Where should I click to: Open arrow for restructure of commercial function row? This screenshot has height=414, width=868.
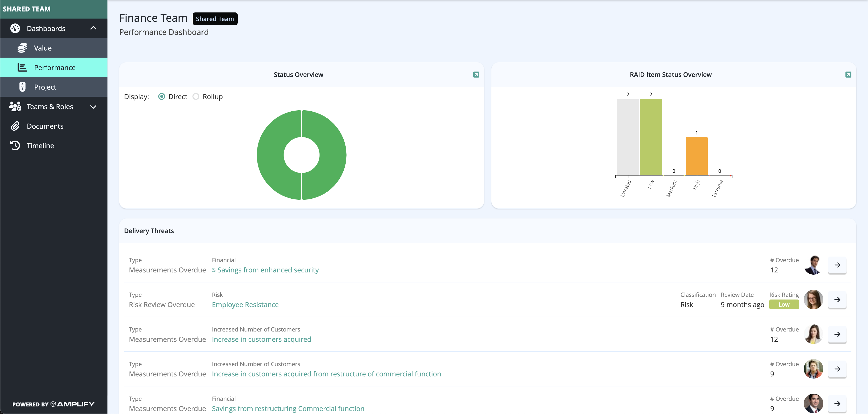click(837, 369)
